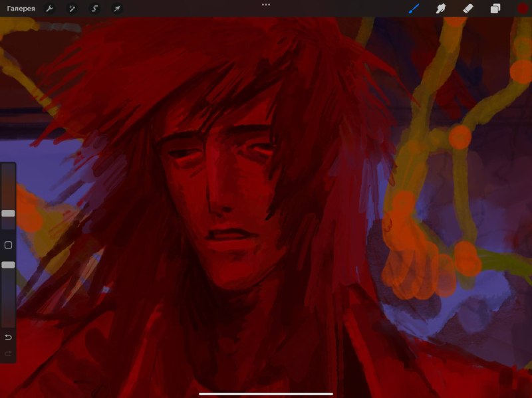This screenshot has height=398, width=532.
Task: Activate the Transform arrow tool
Action: click(117, 9)
